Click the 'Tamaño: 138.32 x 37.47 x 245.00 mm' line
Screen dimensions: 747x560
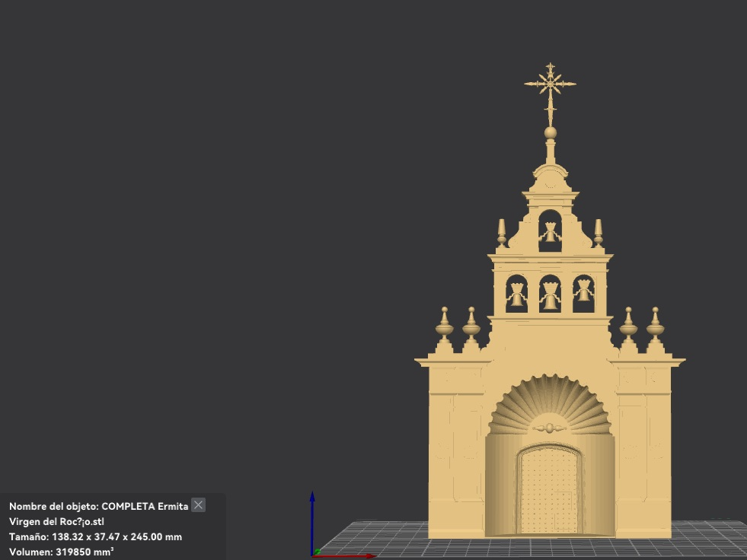click(x=95, y=536)
